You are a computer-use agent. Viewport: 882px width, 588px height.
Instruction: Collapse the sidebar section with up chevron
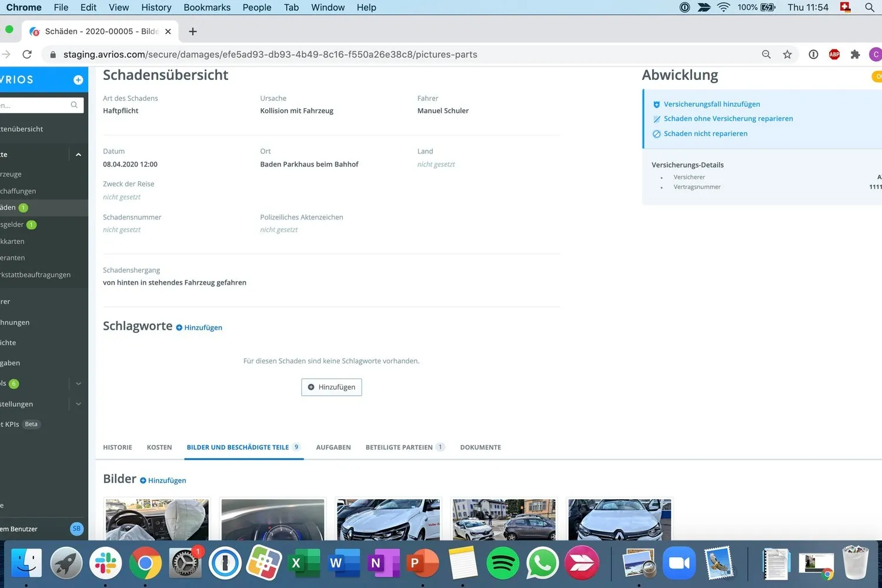click(x=78, y=155)
